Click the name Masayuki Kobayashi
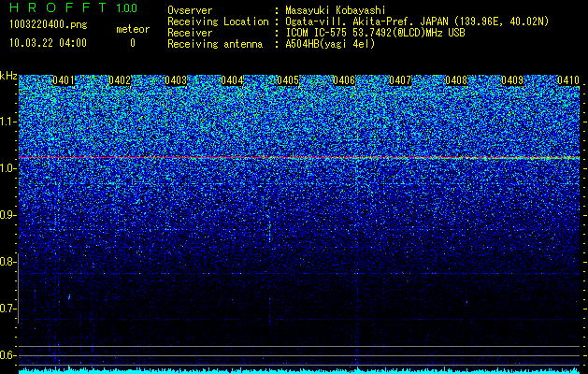Screen dimensions: 588x374 tap(336, 10)
